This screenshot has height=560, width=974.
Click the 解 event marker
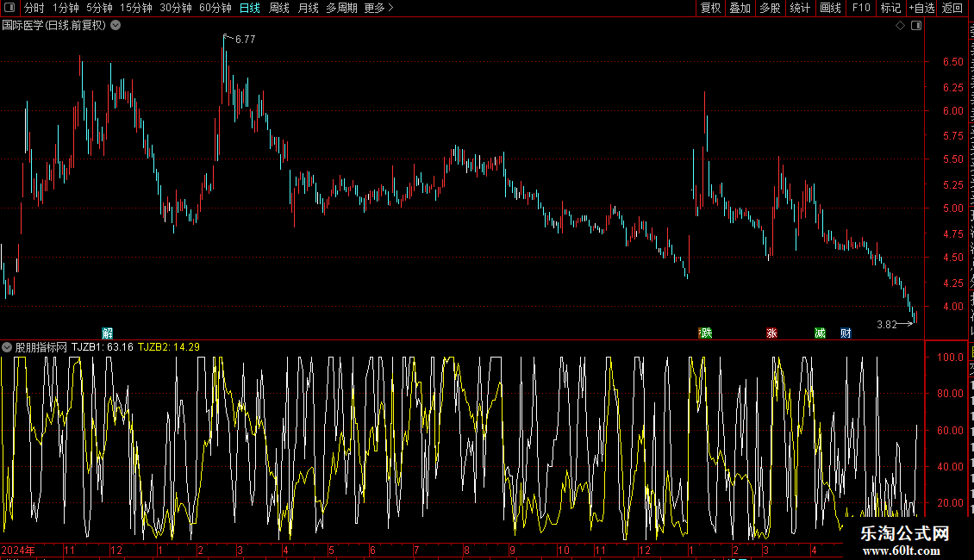click(x=108, y=333)
